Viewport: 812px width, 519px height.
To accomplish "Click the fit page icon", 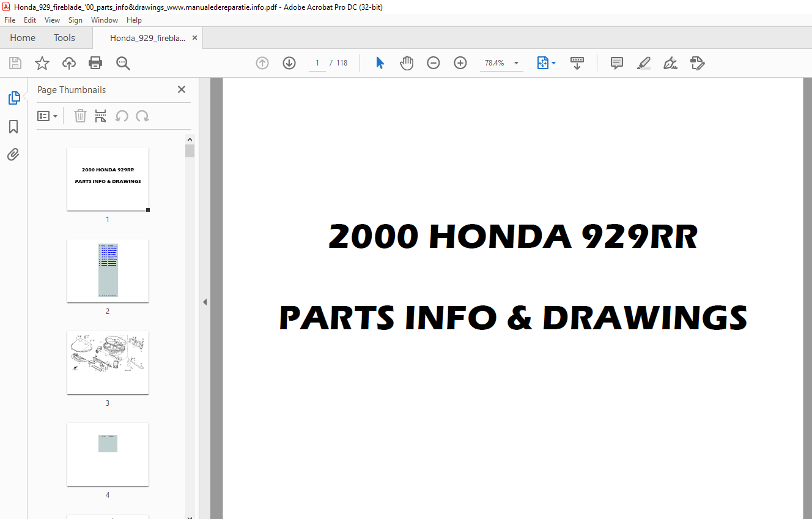I will click(x=543, y=63).
